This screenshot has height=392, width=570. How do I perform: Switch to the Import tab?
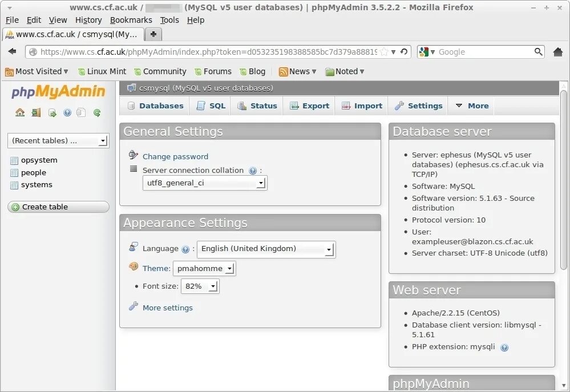pos(362,106)
